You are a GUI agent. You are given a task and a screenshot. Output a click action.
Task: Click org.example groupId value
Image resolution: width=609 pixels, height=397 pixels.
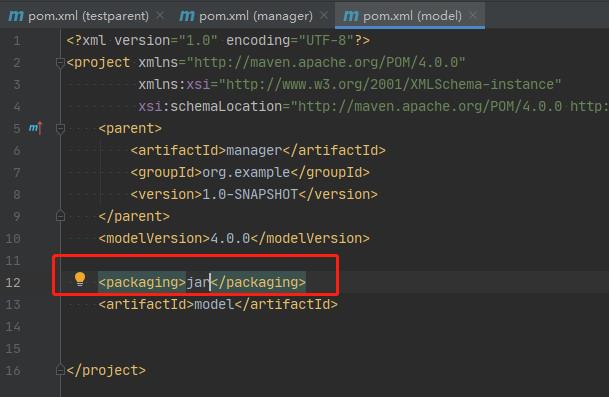click(x=246, y=172)
